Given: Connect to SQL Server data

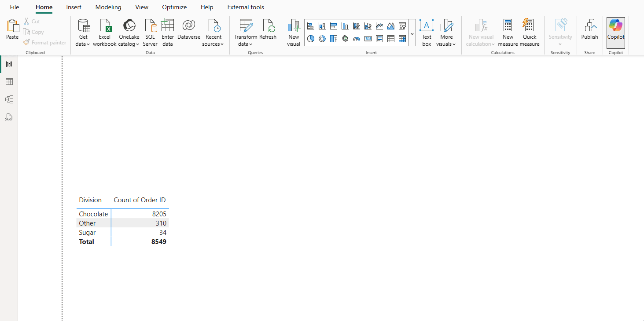Looking at the screenshot, I should click(x=150, y=33).
